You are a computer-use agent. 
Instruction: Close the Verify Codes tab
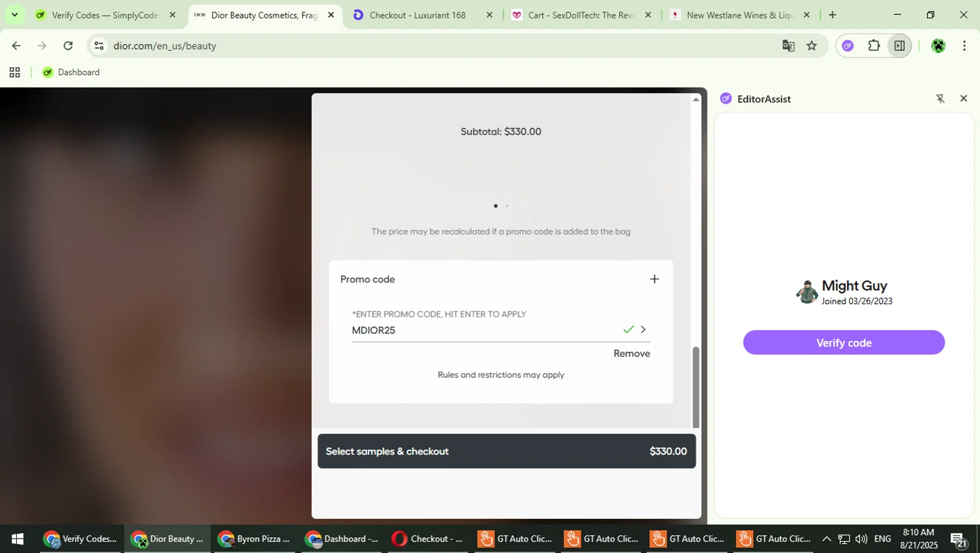coord(172,15)
